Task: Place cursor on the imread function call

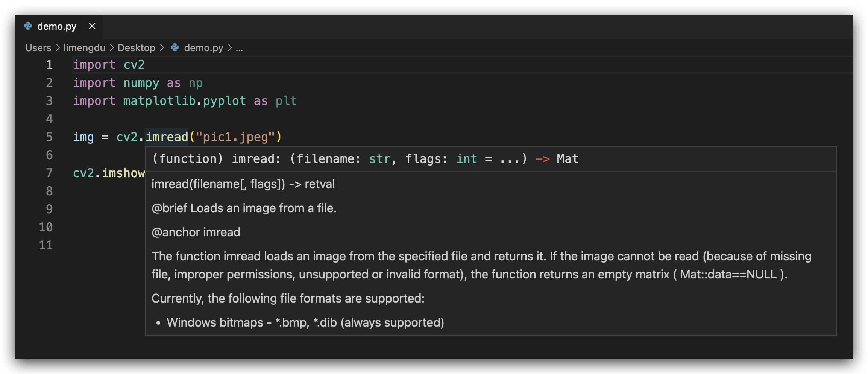Action: (x=167, y=137)
